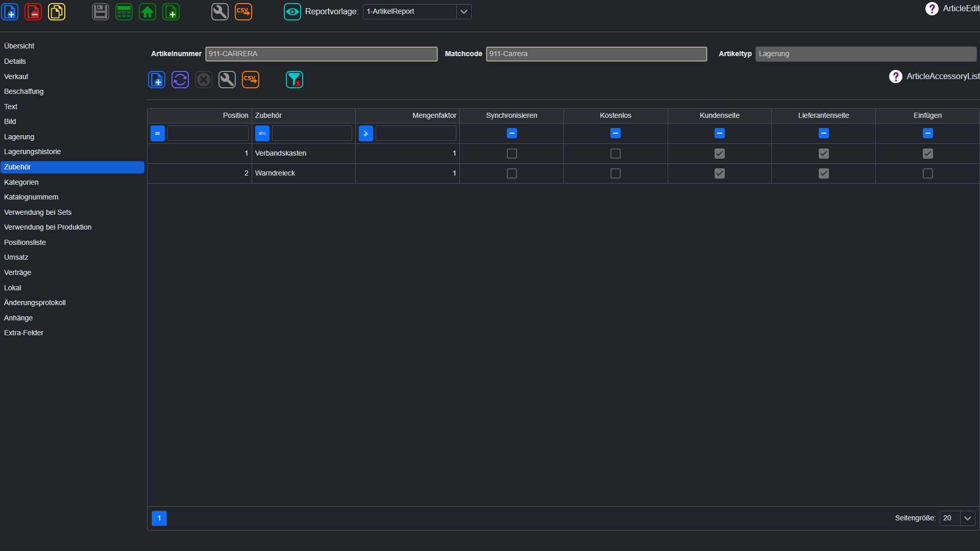Viewport: 980px width, 551px height.
Task: Toggle Einfügen checkbox for Warndreieck
Action: point(928,173)
